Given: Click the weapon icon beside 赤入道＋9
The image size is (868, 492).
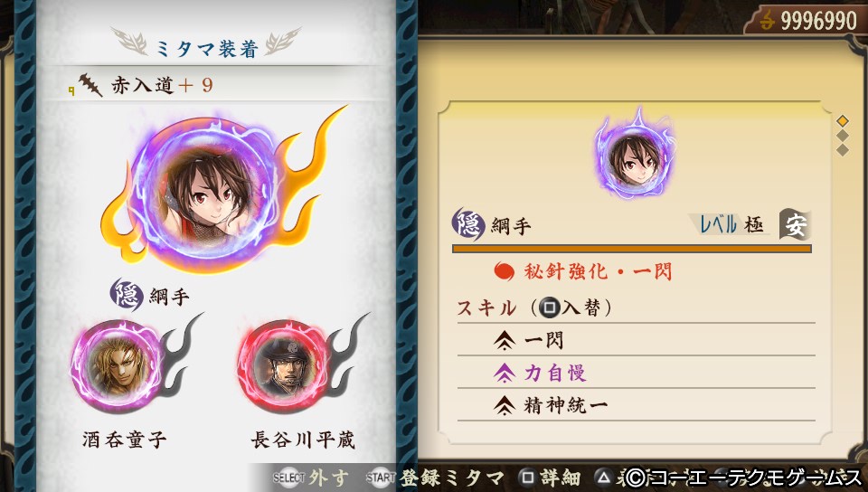Looking at the screenshot, I should 90,85.
